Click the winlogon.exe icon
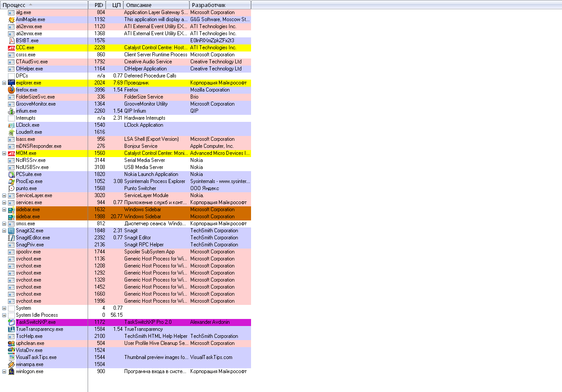Viewport: 562px width, 392px height. pyautogui.click(x=11, y=371)
